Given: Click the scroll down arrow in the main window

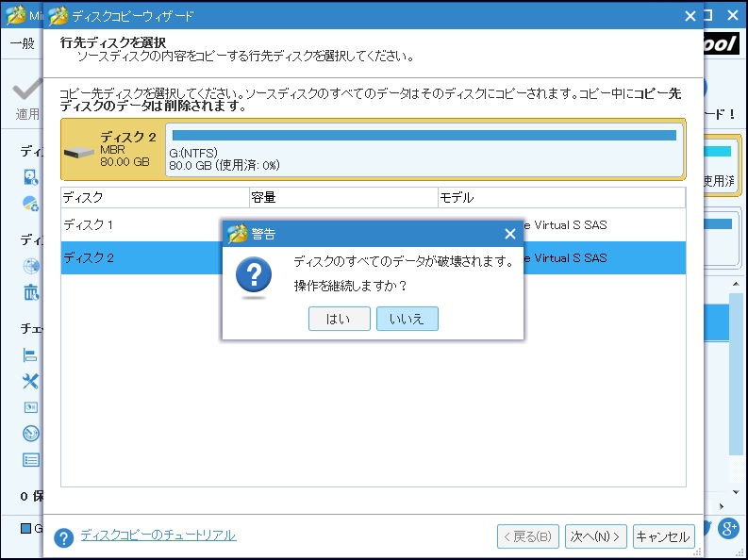Looking at the screenshot, I should tap(736, 492).
